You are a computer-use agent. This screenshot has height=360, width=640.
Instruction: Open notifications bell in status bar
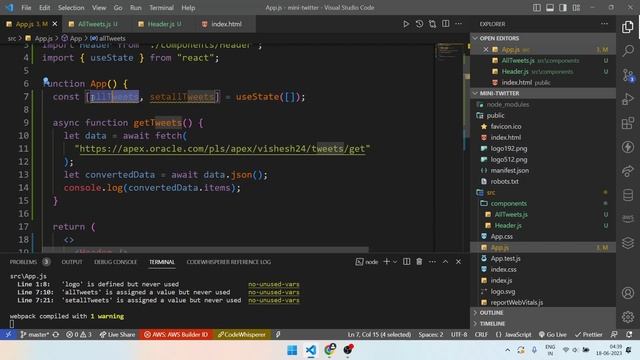[629, 334]
